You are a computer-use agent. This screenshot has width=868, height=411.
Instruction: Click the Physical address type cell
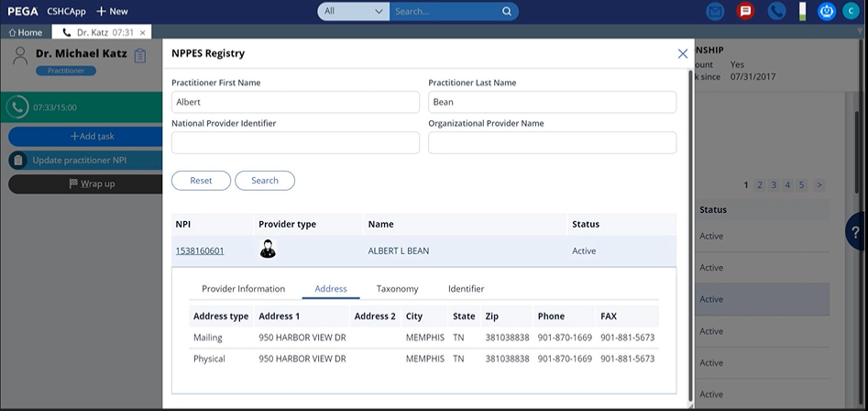[x=209, y=359]
